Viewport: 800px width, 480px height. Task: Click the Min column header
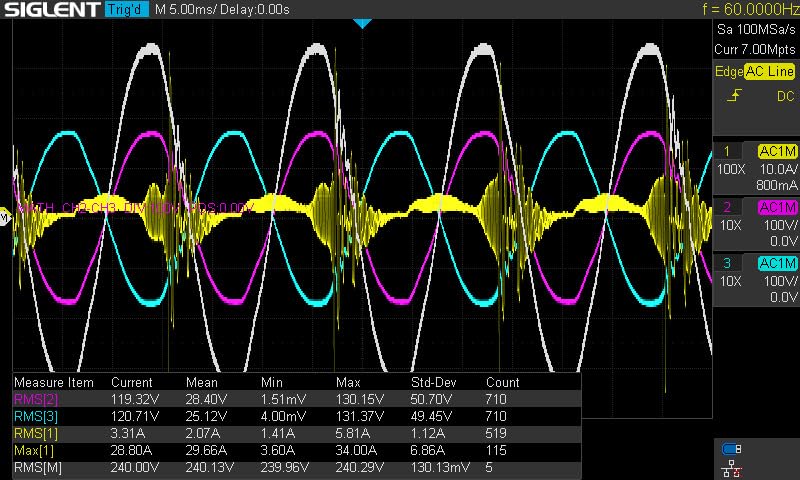coord(272,383)
